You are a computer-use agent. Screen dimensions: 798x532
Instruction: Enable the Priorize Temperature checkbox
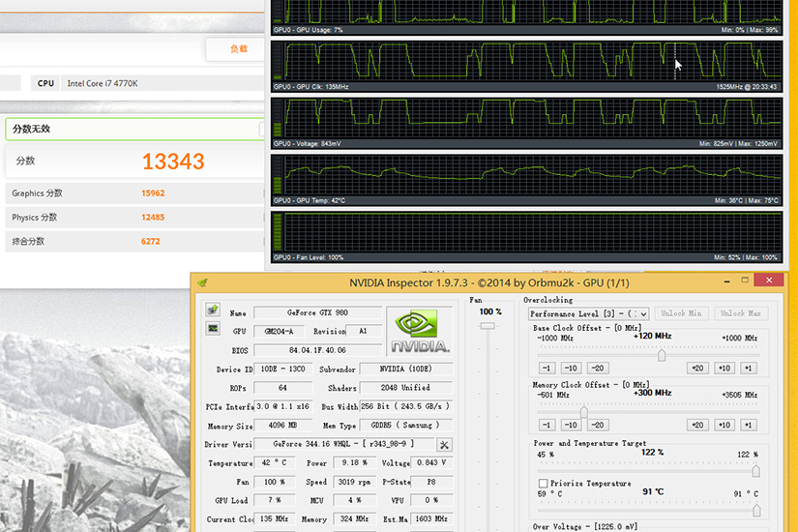(543, 483)
